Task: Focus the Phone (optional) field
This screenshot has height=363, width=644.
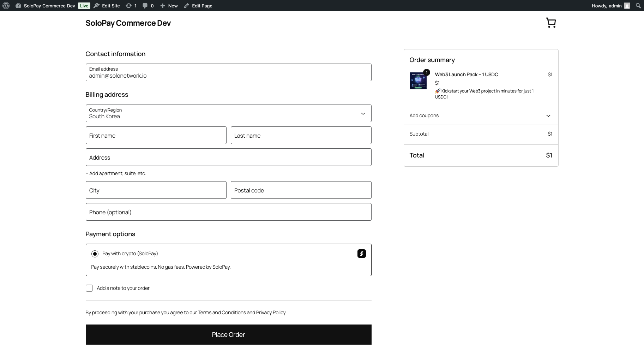Action: coord(228,212)
